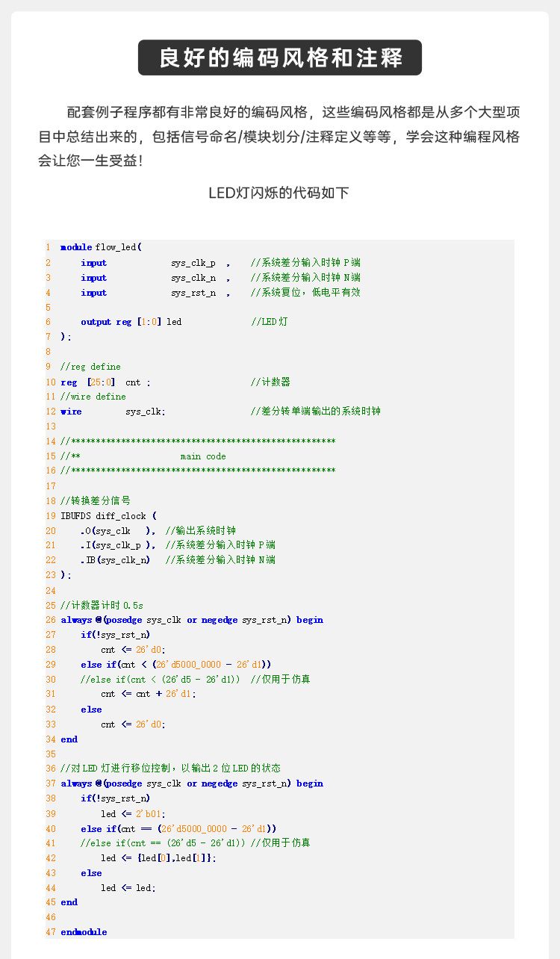Click the port line ".IB(sys_clk_n)"
Viewport: 560px width, 959px height.
(x=116, y=560)
